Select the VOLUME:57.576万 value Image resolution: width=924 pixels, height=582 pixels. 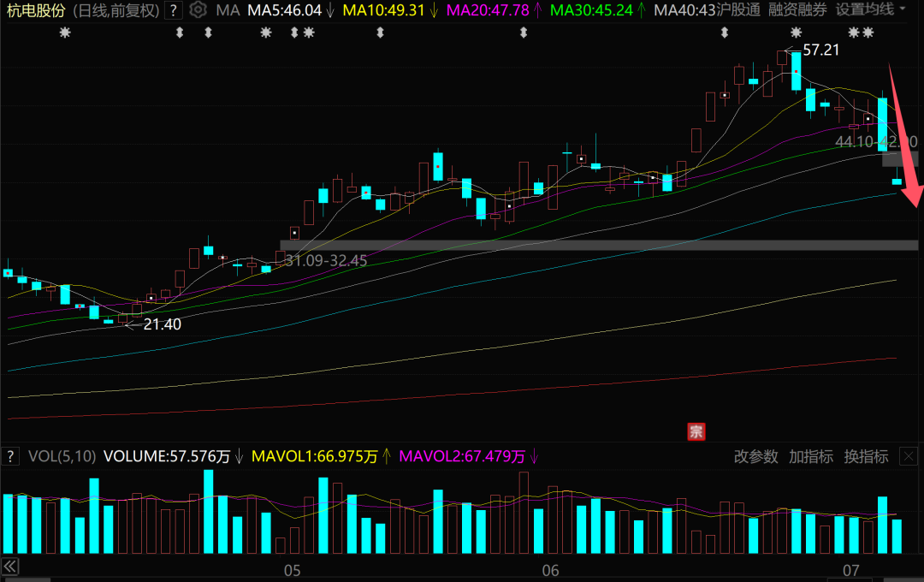[x=167, y=456]
